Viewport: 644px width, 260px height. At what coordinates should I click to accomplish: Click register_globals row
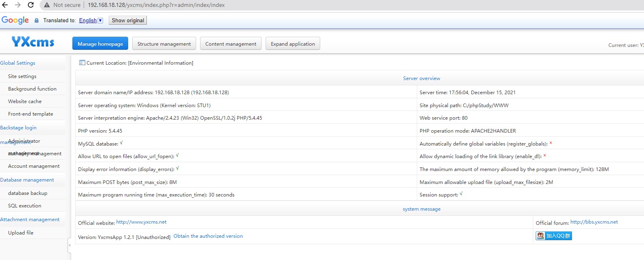tap(530, 144)
